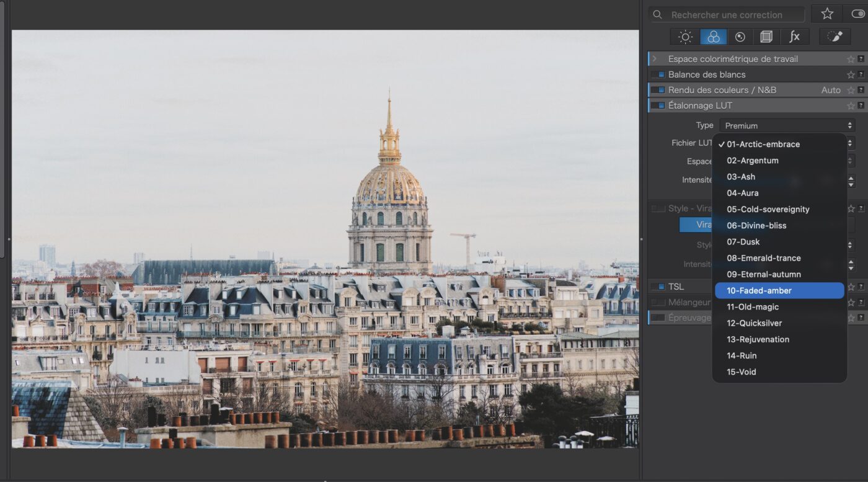Disable the Étalonnage LUT switch

[x=658, y=105]
